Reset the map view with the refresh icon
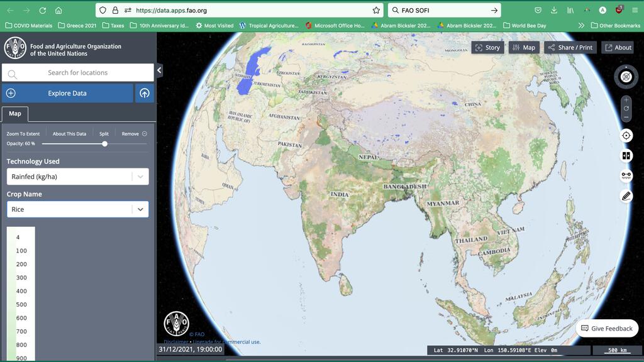 pyautogui.click(x=626, y=108)
